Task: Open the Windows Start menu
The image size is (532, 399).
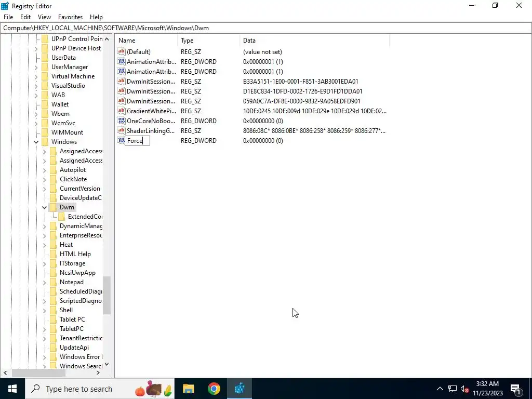Action: 12,389
